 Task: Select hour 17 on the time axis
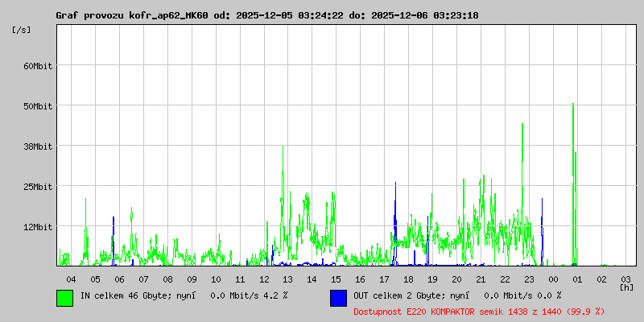384,279
